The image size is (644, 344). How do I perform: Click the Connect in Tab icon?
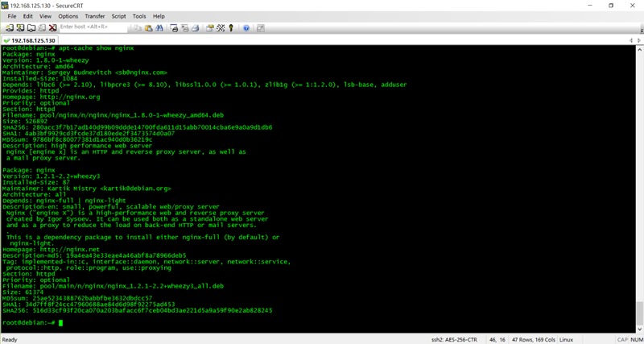pos(31,28)
